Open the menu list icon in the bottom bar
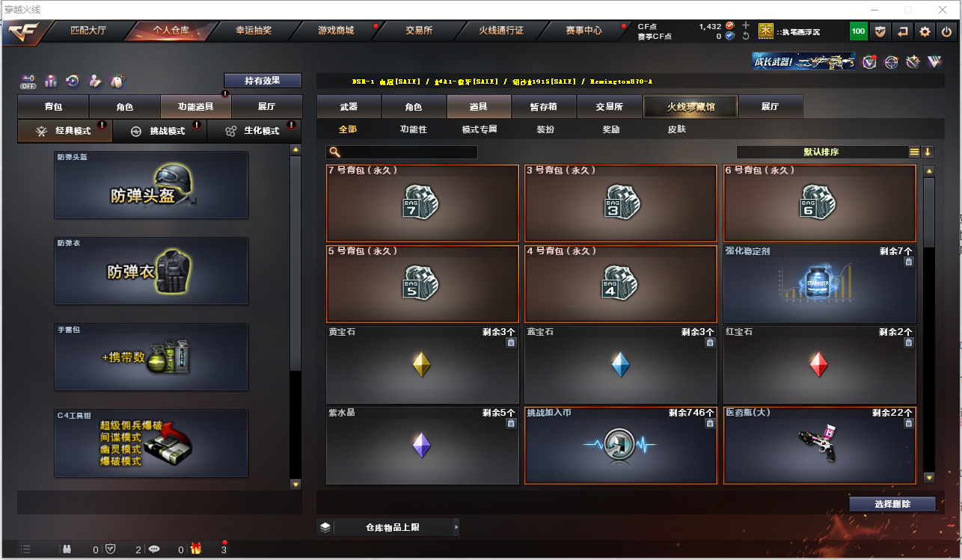This screenshot has height=560, width=962. tap(26, 549)
